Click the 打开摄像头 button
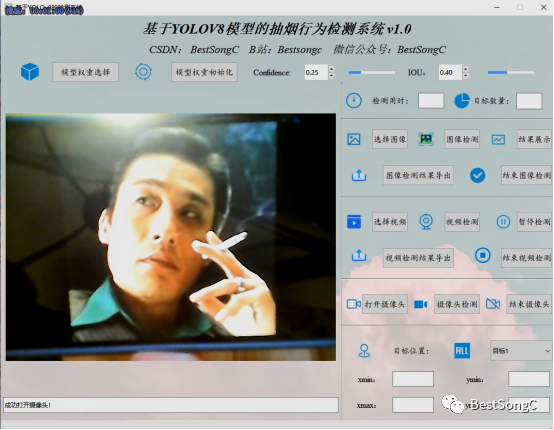The height and width of the screenshot is (430, 554). [x=385, y=304]
